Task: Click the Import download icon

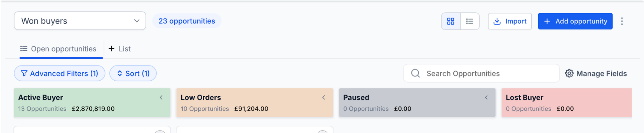Action: click(x=497, y=21)
